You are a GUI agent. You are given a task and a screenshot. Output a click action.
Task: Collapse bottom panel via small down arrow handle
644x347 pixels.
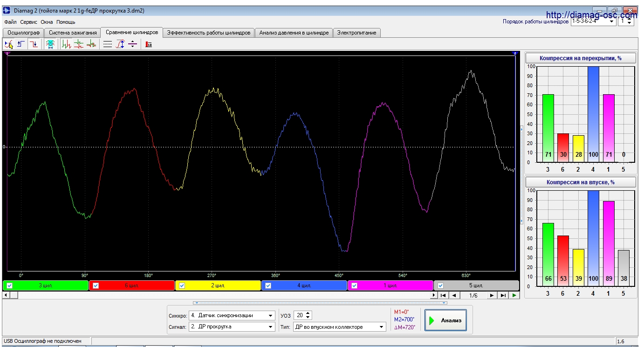pos(320,303)
